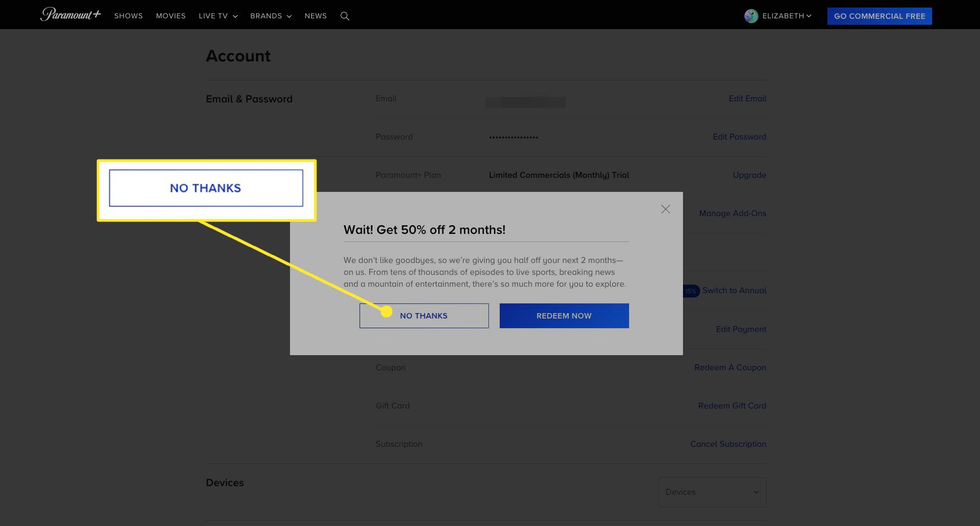Expand the Brands dropdown
The height and width of the screenshot is (526, 980).
click(x=271, y=16)
